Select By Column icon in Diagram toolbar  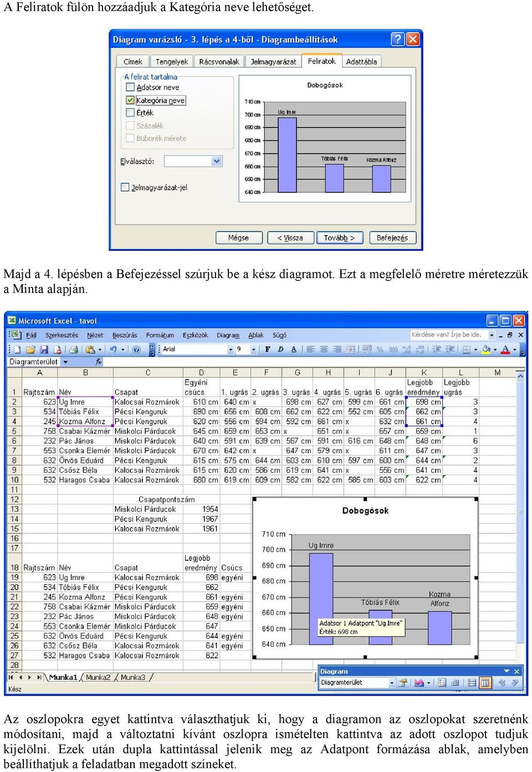(485, 683)
